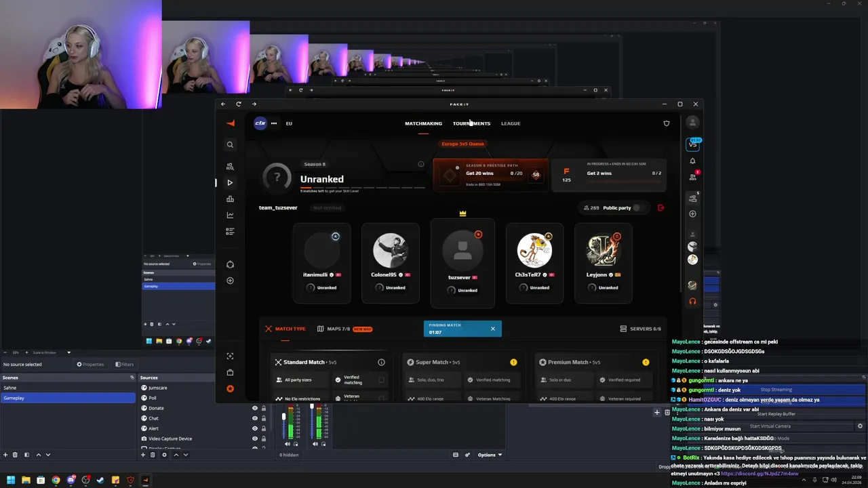The image size is (868, 488).
Task: Remove scene using OBS Scenes trash icon
Action: pos(16,455)
